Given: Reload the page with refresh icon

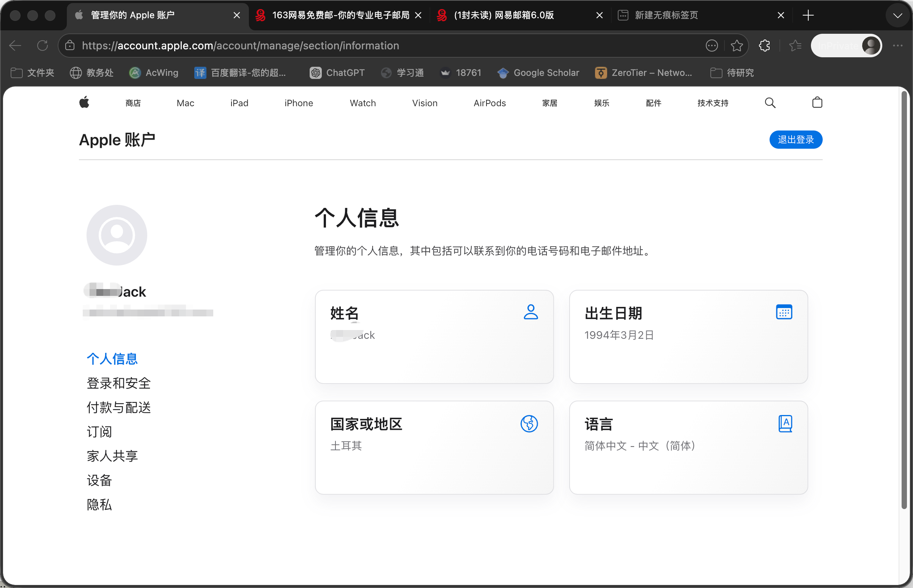Looking at the screenshot, I should (43, 46).
